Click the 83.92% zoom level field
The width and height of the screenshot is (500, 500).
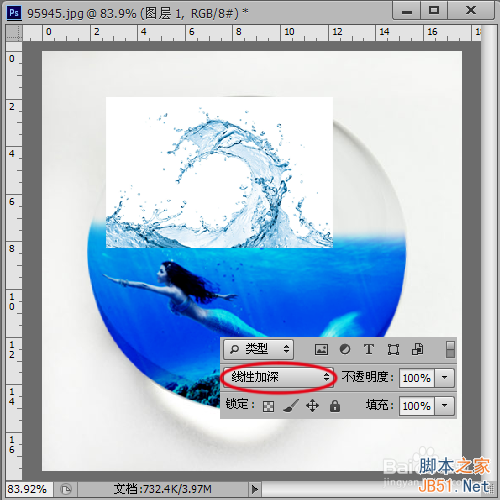click(29, 489)
